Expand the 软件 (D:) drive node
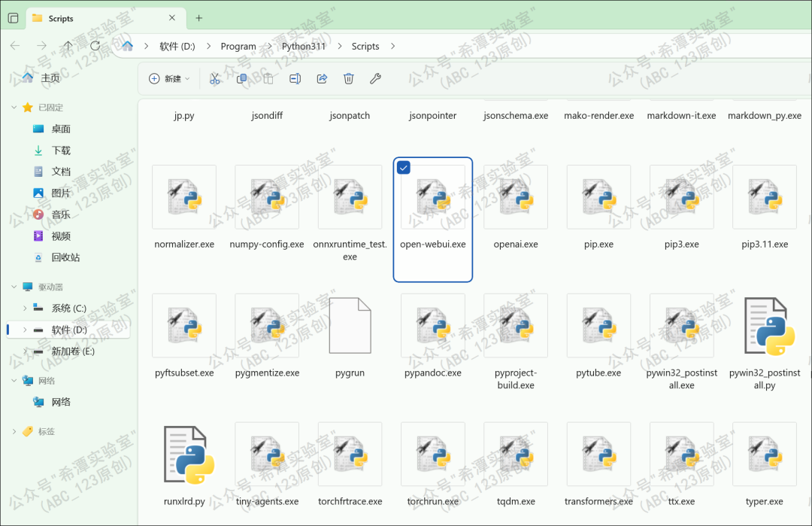The height and width of the screenshot is (526, 812). click(24, 330)
